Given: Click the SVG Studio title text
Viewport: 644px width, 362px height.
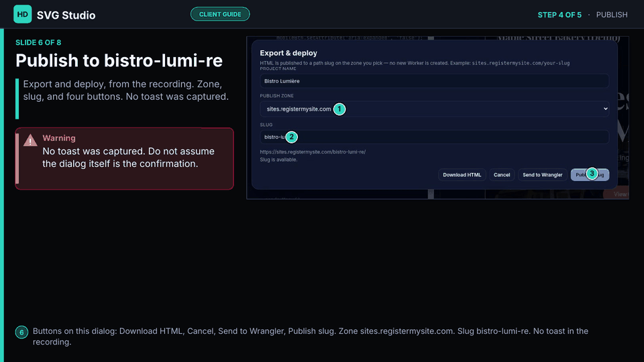Looking at the screenshot, I should (x=66, y=15).
